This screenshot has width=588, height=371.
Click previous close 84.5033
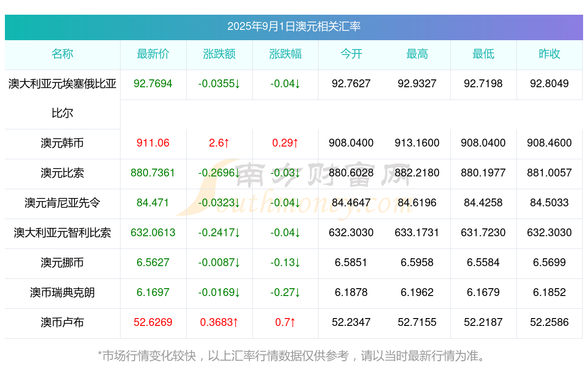(549, 203)
